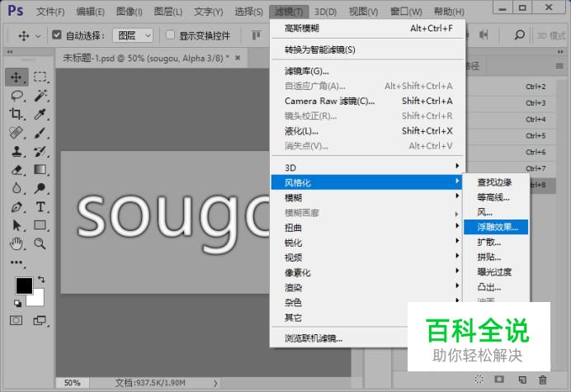Select the Crop tool
The height and width of the screenshot is (392, 571).
16,114
